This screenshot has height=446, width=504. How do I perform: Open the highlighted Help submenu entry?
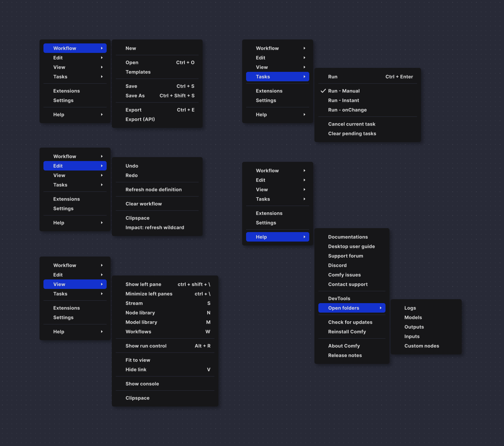tap(277, 237)
